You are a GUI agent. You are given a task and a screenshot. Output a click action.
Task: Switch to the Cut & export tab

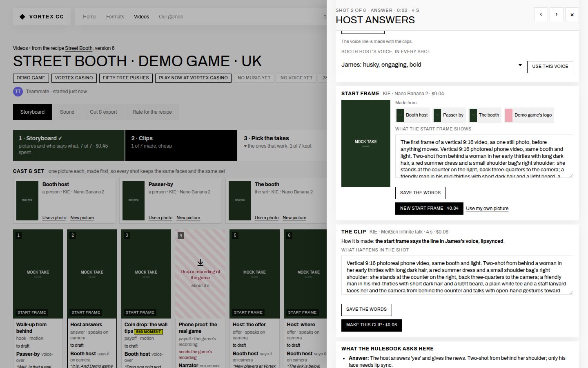pyautogui.click(x=103, y=112)
